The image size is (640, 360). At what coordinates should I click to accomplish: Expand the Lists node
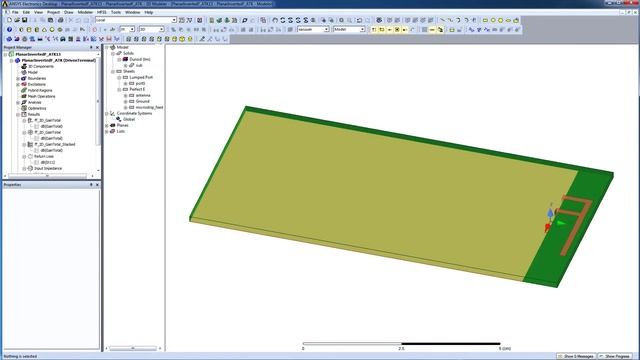(107, 131)
